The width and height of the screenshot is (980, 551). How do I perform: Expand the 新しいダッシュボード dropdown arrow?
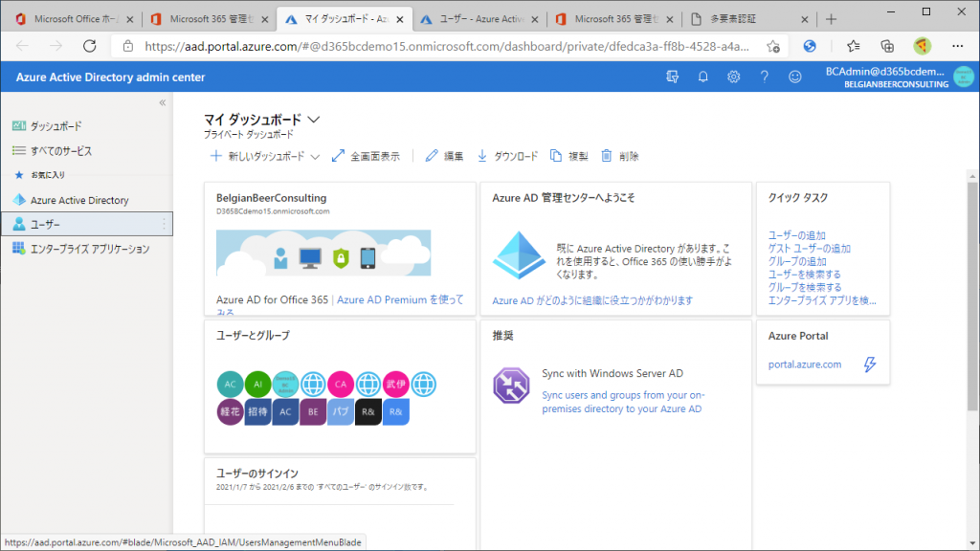pyautogui.click(x=315, y=157)
